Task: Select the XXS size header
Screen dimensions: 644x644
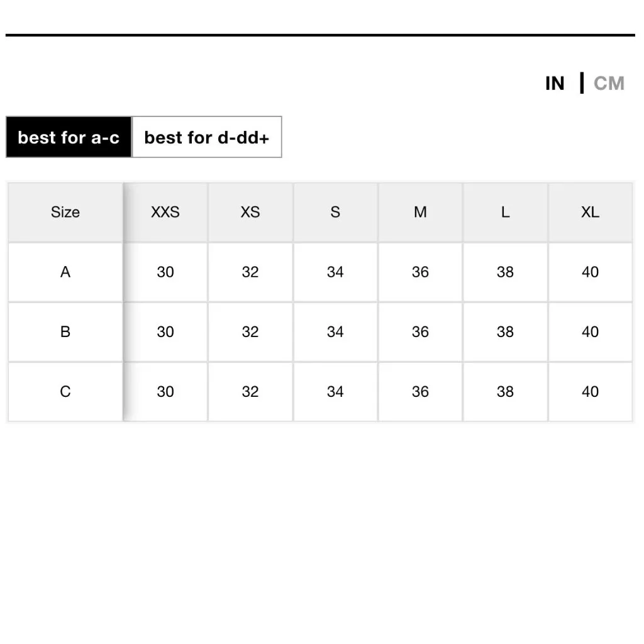Action: [x=165, y=212]
